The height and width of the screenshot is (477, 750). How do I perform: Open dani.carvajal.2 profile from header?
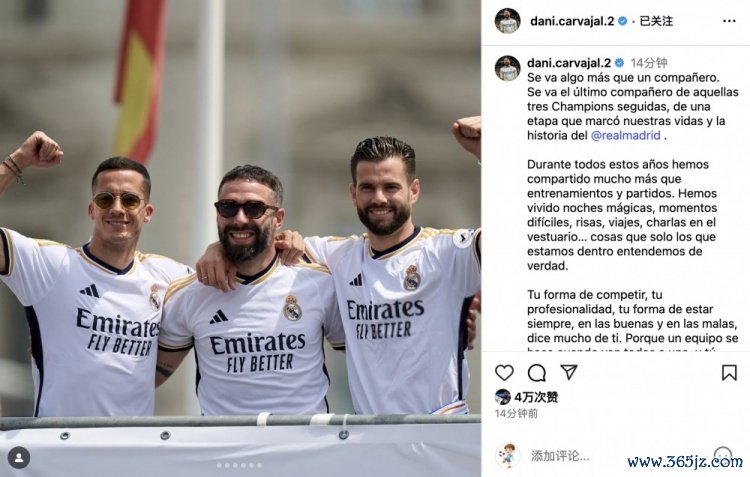(572, 21)
